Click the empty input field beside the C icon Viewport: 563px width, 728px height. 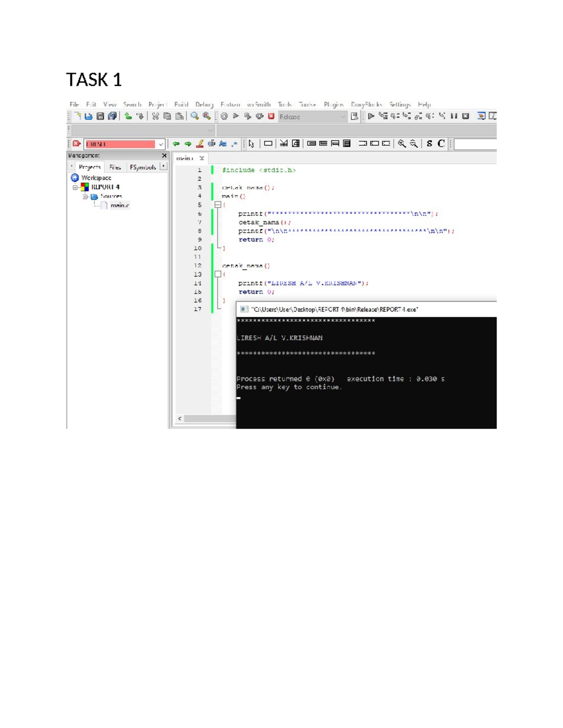475,144
